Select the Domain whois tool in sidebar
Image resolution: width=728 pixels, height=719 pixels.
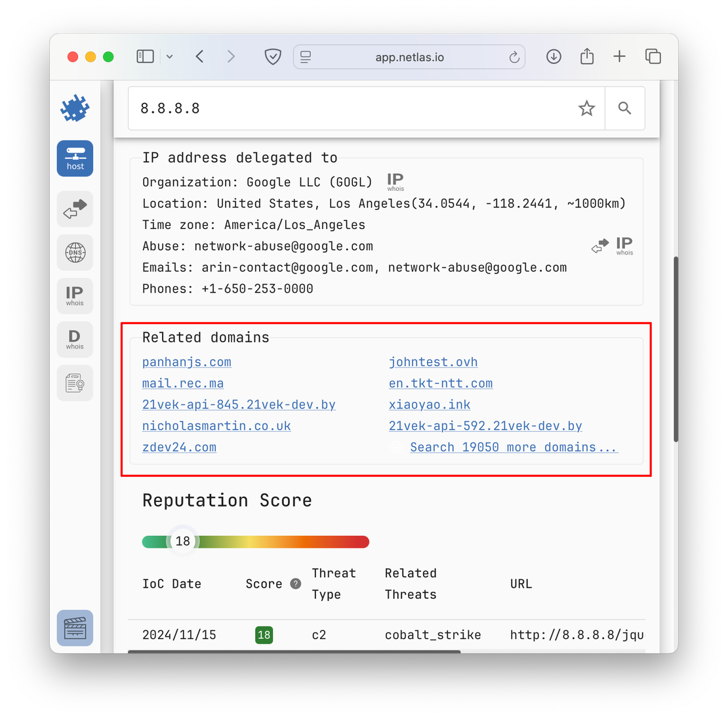tap(75, 339)
